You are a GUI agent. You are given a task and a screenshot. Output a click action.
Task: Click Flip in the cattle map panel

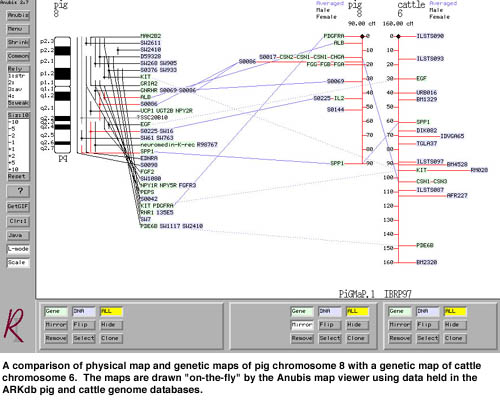pyautogui.click(x=427, y=325)
